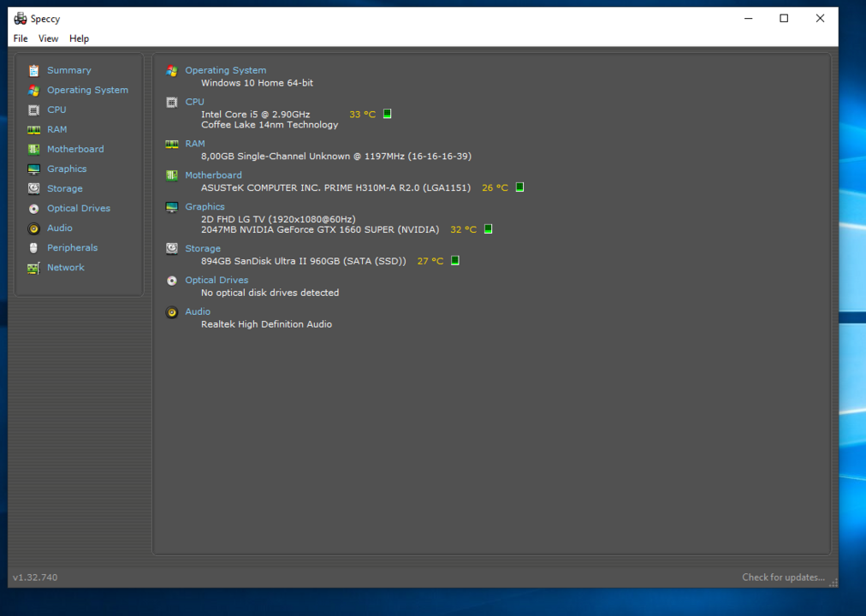
Task: Maximize the Speccy window
Action: [784, 18]
